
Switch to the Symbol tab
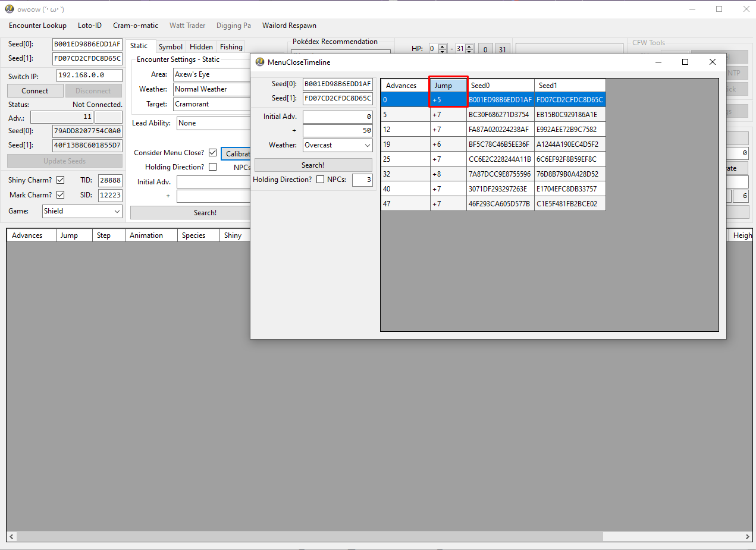coord(171,46)
